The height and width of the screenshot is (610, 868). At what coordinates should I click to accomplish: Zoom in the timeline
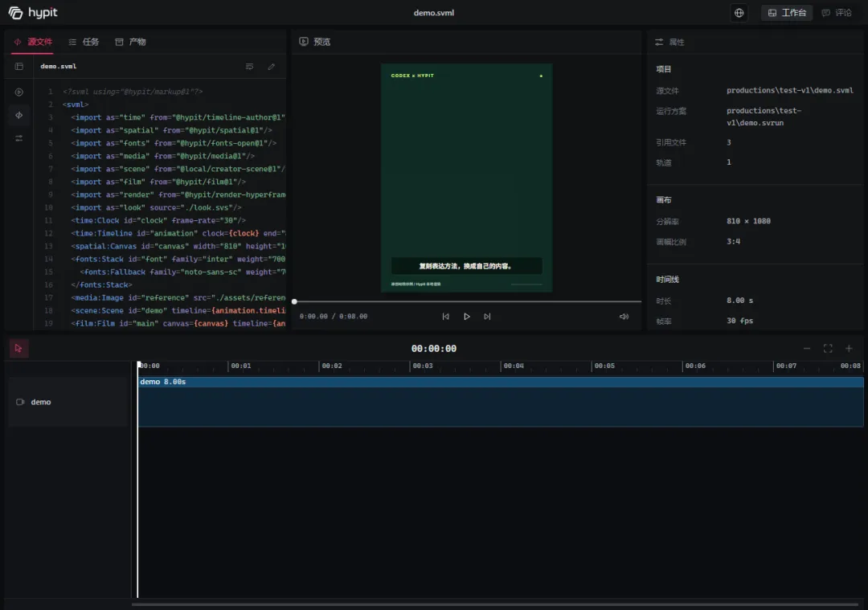(x=849, y=348)
